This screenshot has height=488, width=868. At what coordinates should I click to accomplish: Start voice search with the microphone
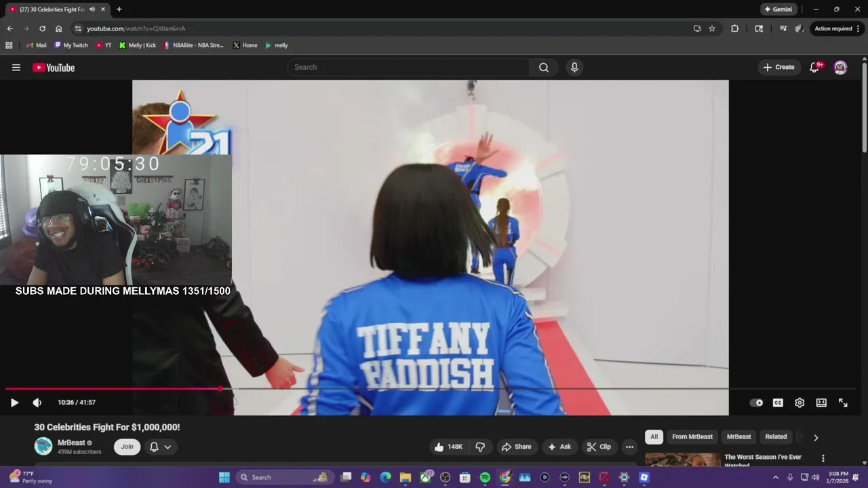[x=574, y=67]
